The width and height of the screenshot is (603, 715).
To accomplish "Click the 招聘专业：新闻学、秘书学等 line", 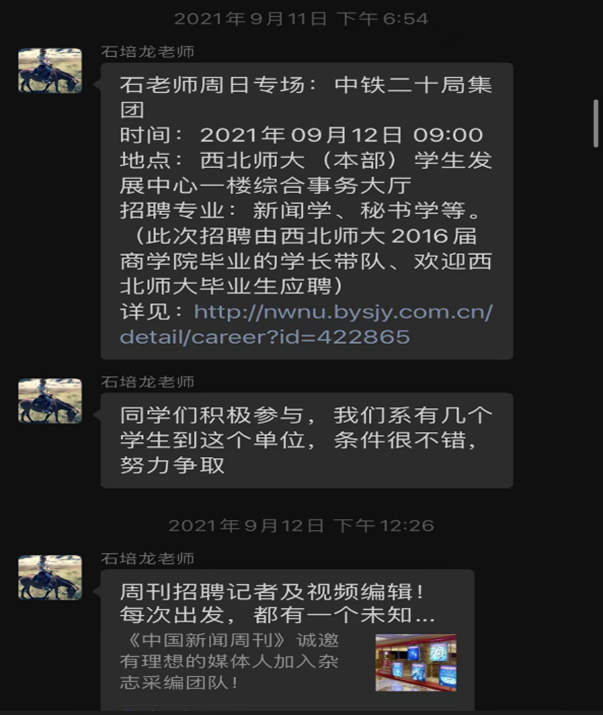I will pyautogui.click(x=301, y=211).
